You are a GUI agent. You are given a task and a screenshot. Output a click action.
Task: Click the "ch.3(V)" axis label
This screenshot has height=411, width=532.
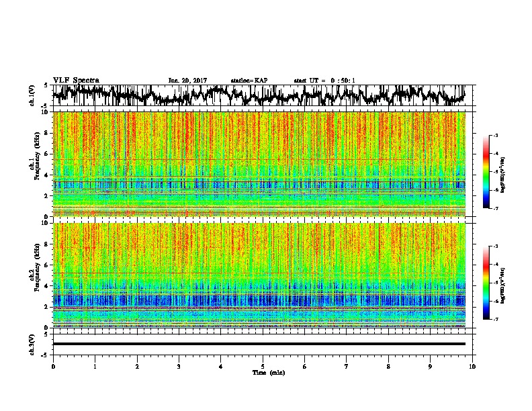tap(32, 345)
